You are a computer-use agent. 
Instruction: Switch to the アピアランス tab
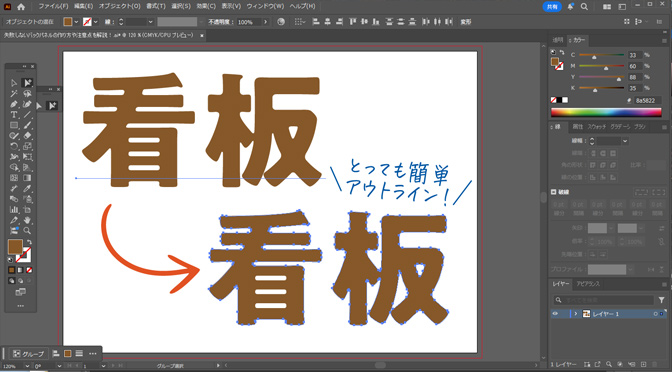click(x=588, y=284)
